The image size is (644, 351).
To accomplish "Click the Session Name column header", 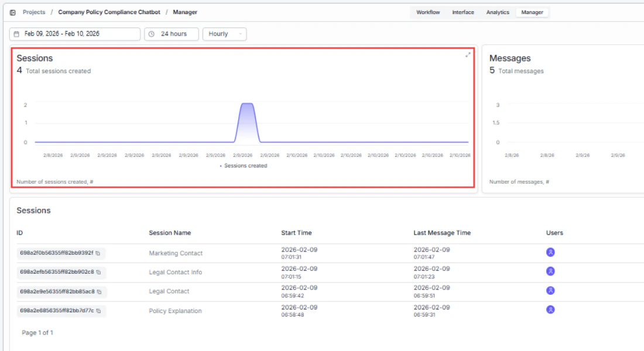I will [170, 233].
